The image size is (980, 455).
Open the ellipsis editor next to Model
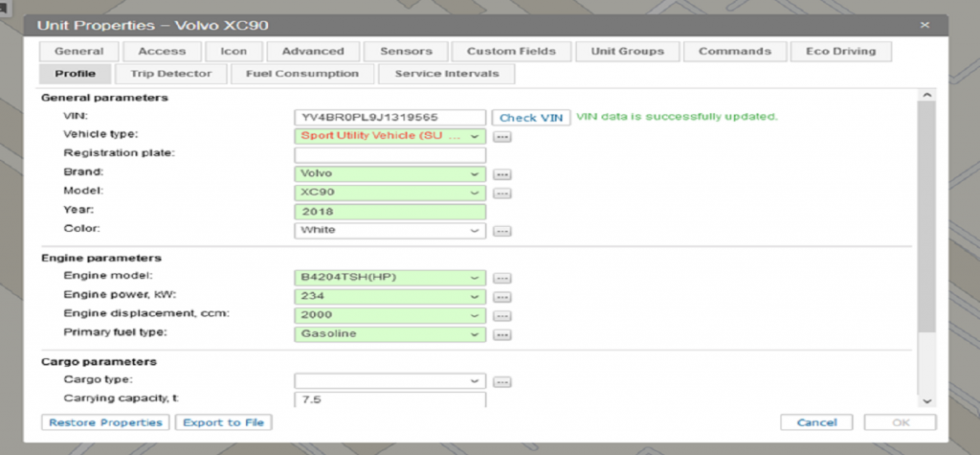pyautogui.click(x=503, y=193)
